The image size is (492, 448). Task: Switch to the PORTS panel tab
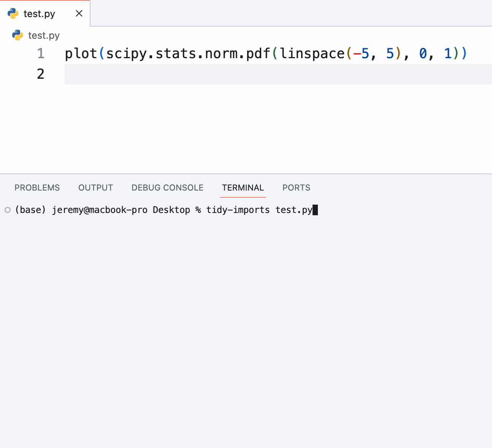296,188
